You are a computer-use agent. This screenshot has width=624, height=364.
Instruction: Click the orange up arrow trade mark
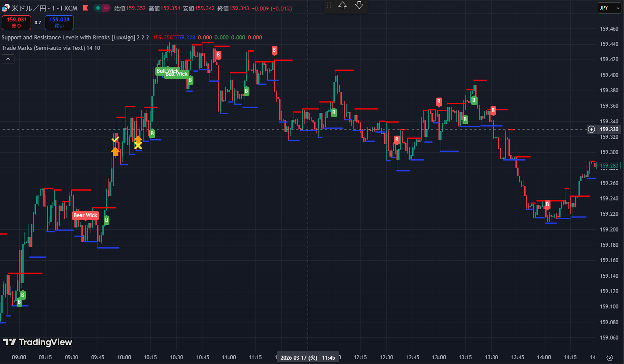pos(115,151)
